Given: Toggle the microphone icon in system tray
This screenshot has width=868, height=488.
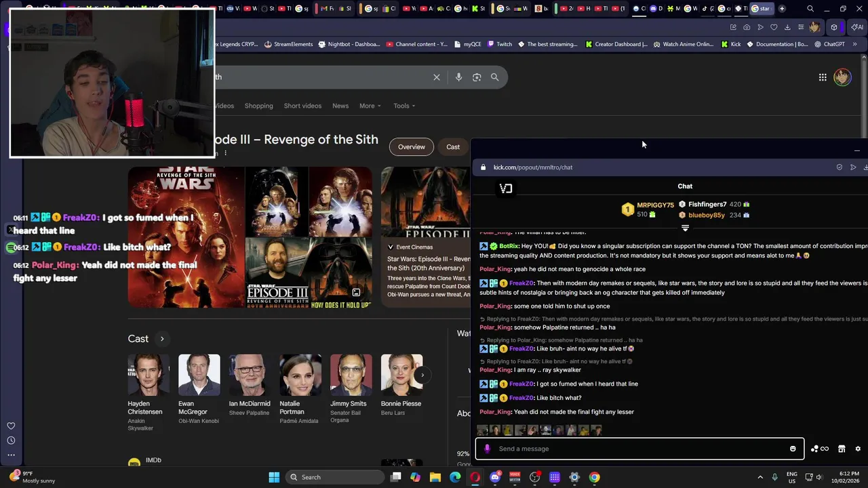Looking at the screenshot, I should pyautogui.click(x=775, y=477).
